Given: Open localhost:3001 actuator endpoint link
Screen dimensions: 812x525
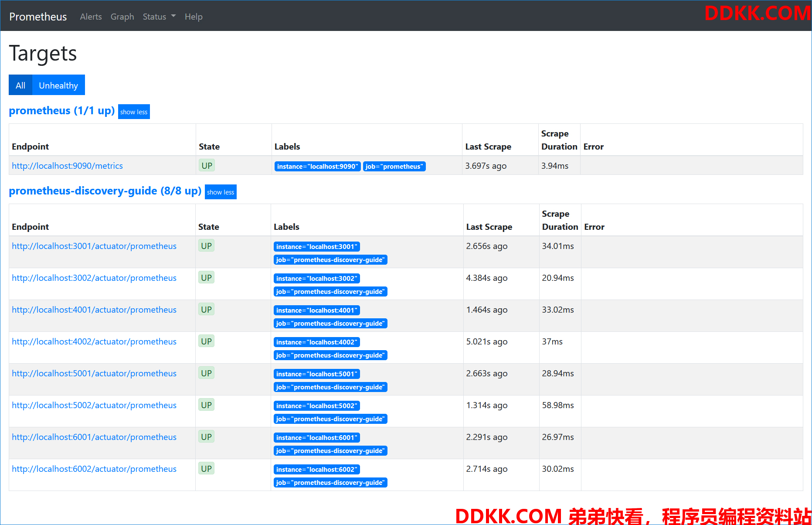Looking at the screenshot, I should [x=94, y=246].
